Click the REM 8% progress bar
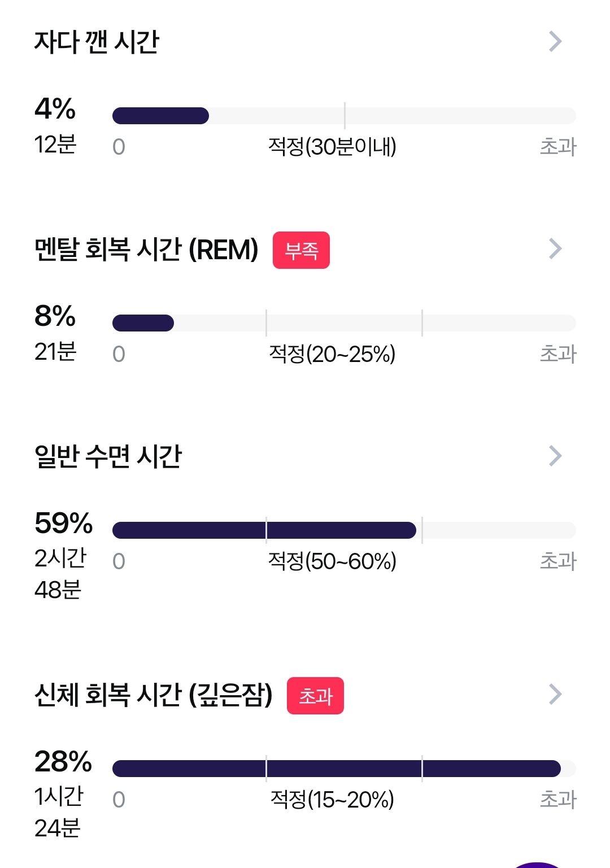 click(344, 323)
